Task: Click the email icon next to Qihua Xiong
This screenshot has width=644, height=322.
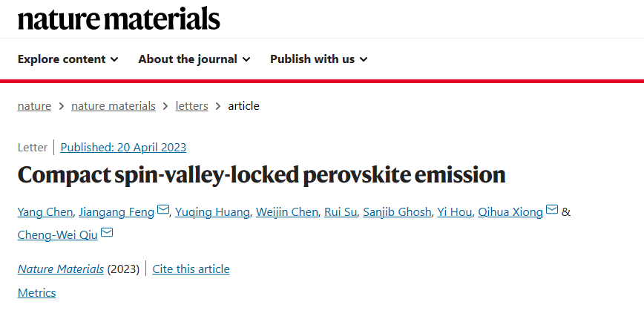Action: point(552,210)
